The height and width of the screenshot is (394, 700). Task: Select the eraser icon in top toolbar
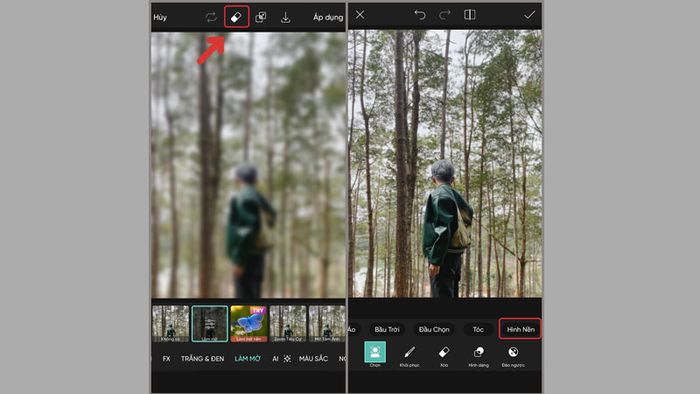[x=236, y=17]
